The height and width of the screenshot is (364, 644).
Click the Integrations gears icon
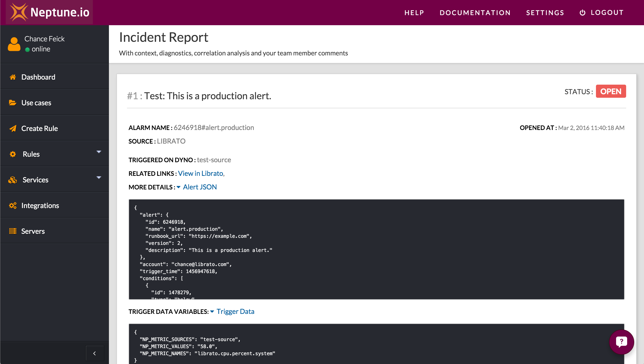[x=13, y=206]
